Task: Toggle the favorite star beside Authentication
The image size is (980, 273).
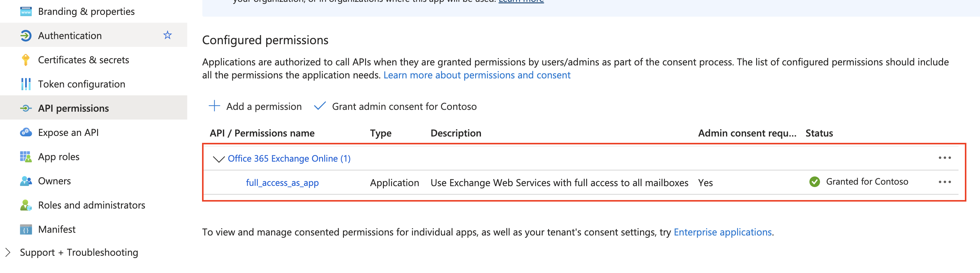Action: pyautogui.click(x=167, y=35)
